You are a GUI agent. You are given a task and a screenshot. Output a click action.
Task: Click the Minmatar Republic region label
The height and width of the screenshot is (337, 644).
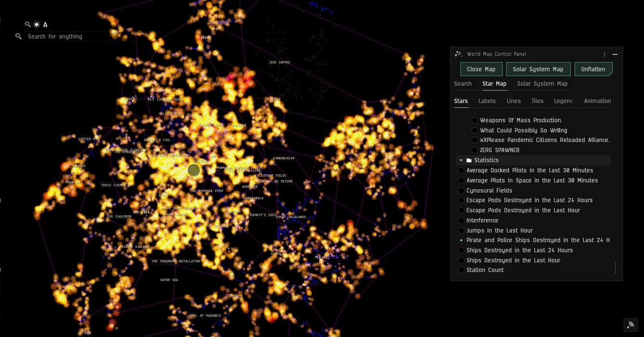click(x=233, y=168)
